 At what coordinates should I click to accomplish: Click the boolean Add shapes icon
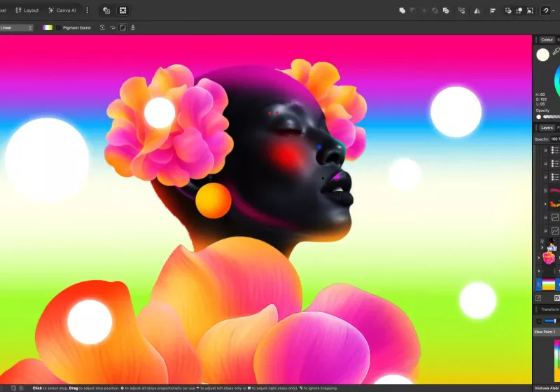click(402, 10)
